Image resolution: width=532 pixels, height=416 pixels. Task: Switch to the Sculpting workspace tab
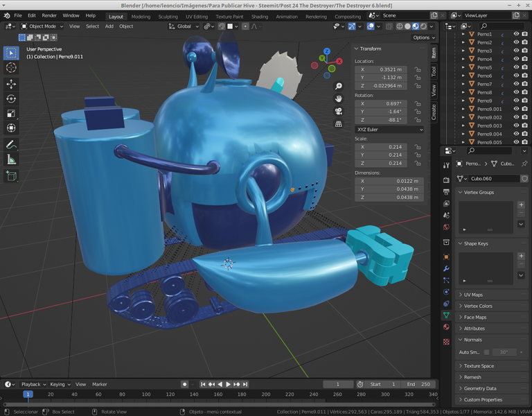[x=168, y=17]
